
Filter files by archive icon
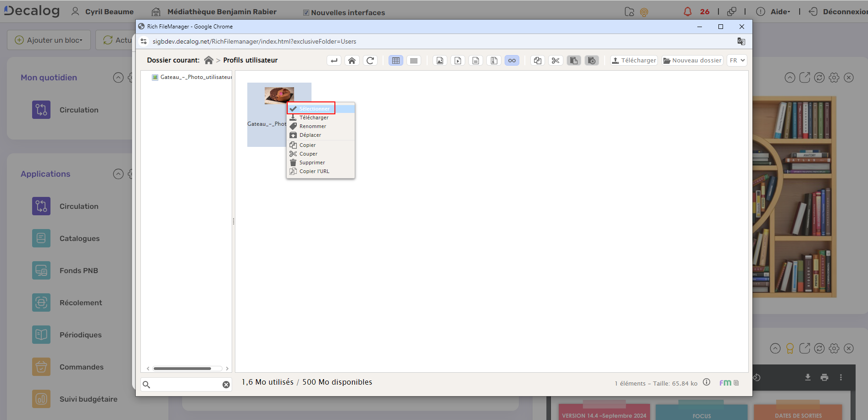click(x=494, y=61)
